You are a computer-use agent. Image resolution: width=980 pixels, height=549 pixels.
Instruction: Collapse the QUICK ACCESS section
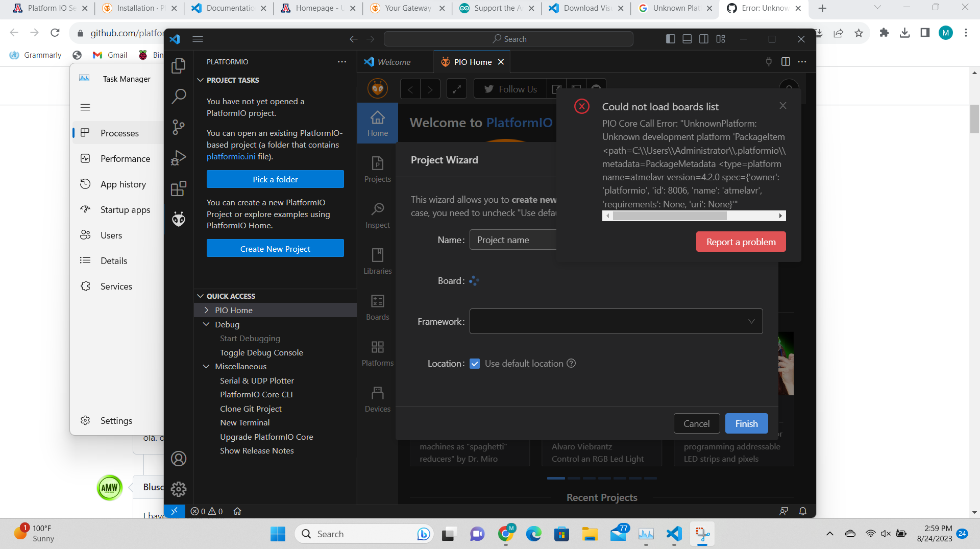tap(201, 296)
